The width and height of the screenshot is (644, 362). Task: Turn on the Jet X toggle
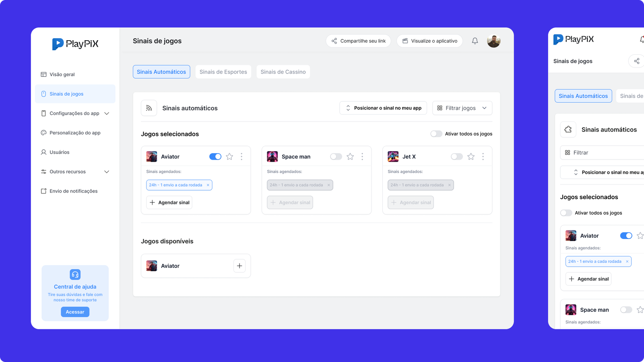[x=457, y=156]
